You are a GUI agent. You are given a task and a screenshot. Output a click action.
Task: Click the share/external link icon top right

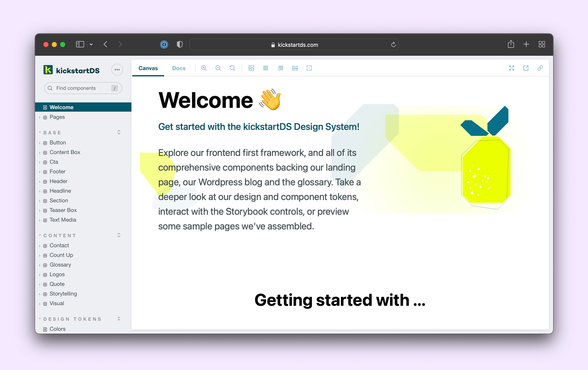526,68
